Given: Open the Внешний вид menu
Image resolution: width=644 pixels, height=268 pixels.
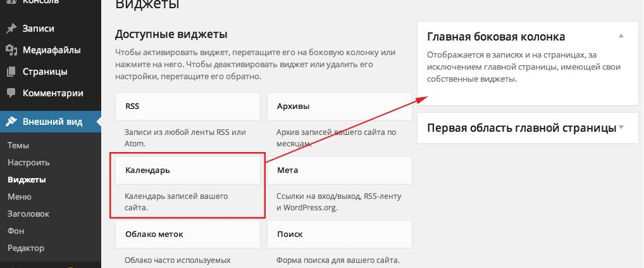Looking at the screenshot, I should click(51, 122).
